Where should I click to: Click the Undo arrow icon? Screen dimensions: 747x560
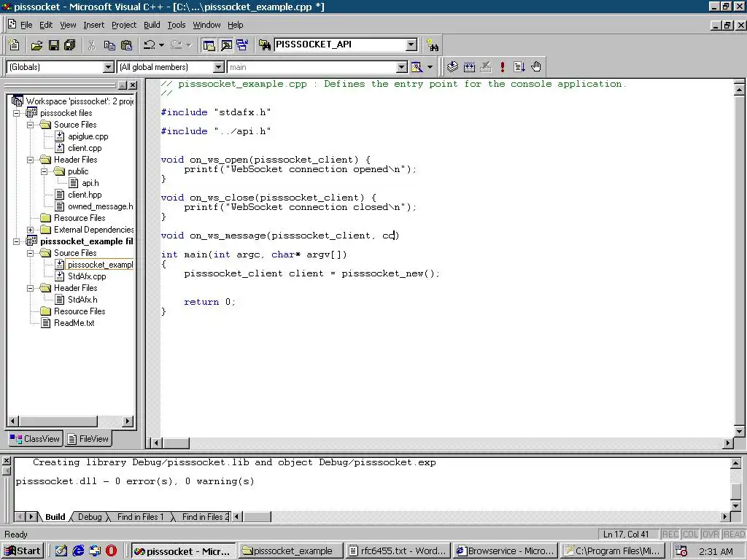click(150, 45)
